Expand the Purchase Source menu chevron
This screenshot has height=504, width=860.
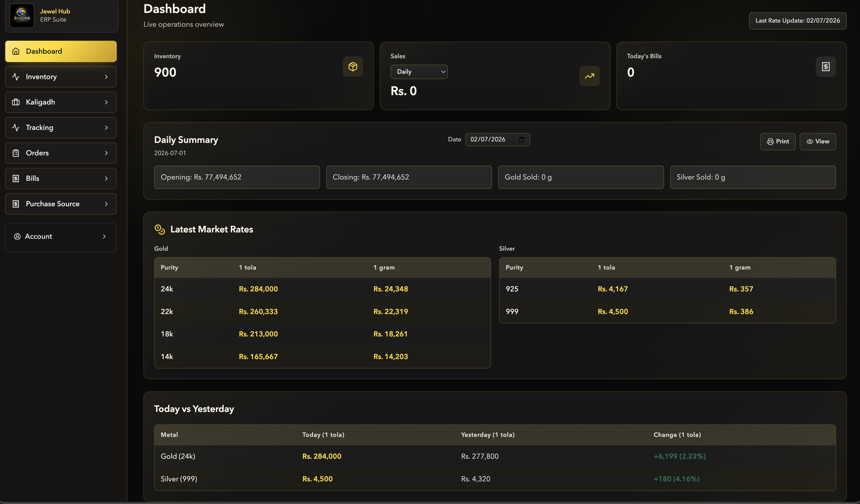(x=106, y=204)
